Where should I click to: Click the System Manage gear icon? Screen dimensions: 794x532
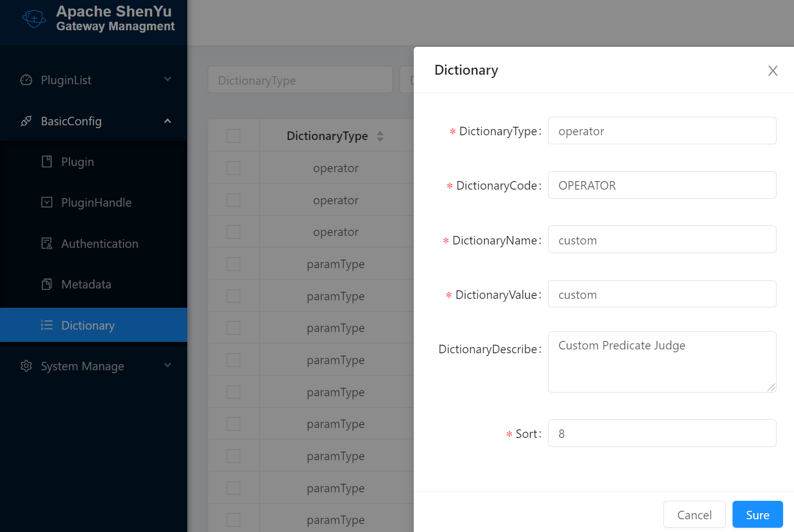26,366
